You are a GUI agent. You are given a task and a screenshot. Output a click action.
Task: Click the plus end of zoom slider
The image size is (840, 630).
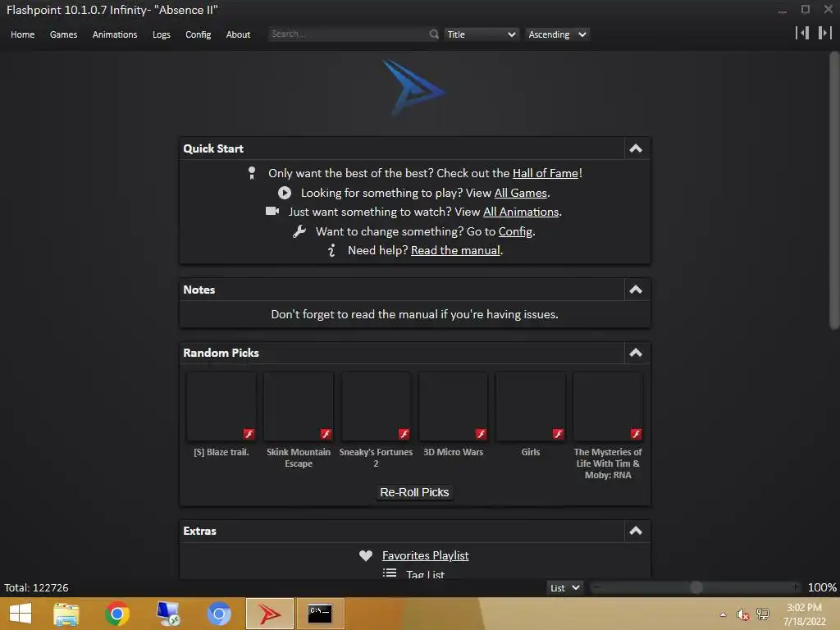pyautogui.click(x=796, y=587)
